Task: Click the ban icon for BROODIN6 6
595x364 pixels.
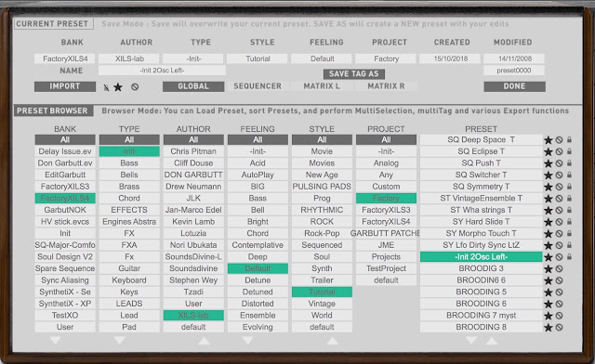Action: (559, 281)
